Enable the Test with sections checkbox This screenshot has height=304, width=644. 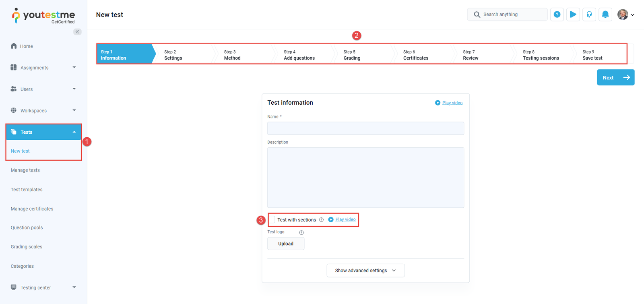pos(272,219)
